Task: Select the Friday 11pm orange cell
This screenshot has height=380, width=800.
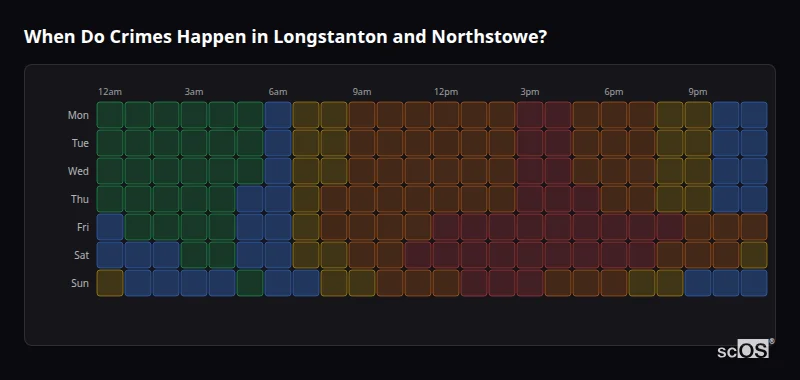Action: (x=754, y=227)
